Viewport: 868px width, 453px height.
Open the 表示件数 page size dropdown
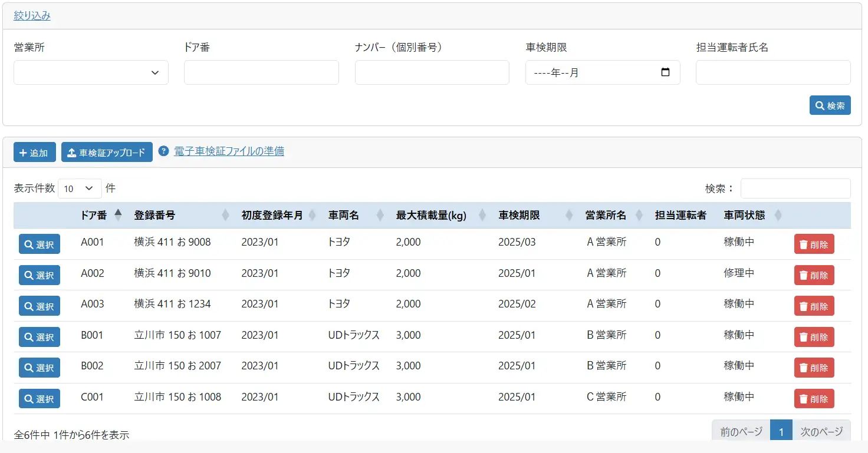tap(80, 189)
